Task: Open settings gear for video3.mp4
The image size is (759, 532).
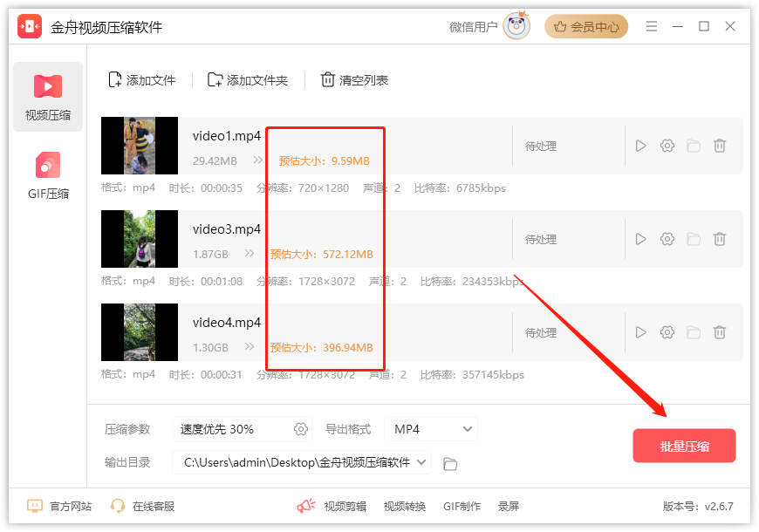Action: 667,239
